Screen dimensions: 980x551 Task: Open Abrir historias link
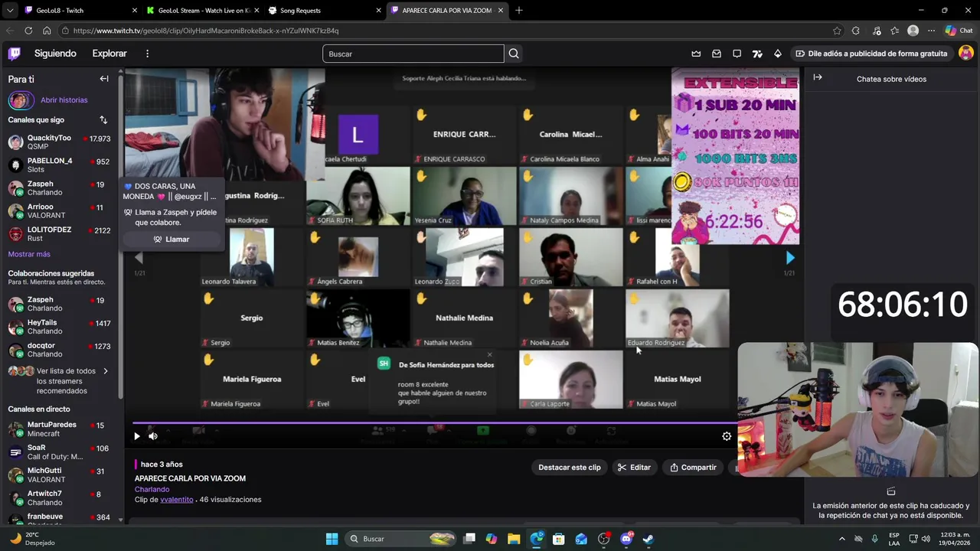(x=64, y=100)
